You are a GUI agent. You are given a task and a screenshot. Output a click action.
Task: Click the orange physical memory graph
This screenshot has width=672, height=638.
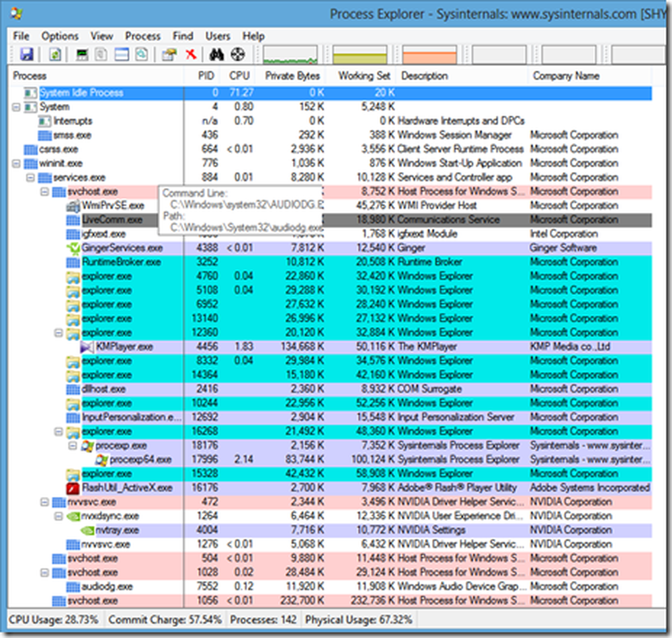[x=430, y=54]
